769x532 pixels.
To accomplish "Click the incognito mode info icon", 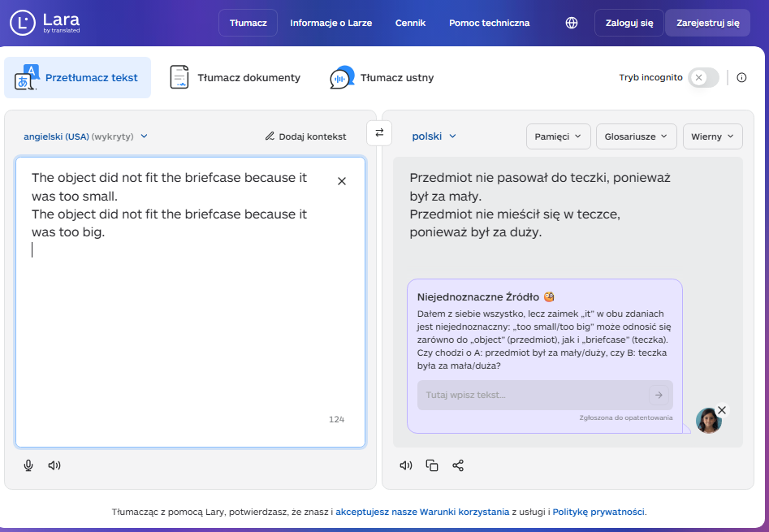I will (x=741, y=78).
